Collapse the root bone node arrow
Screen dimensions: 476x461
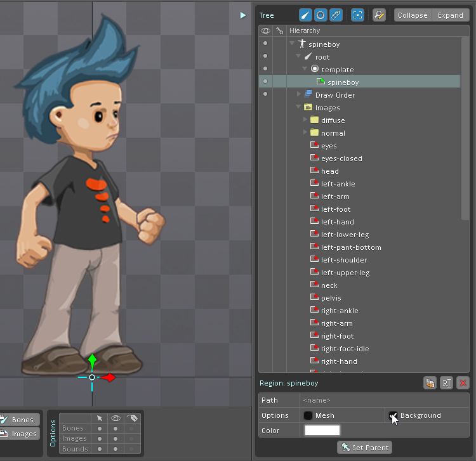[x=298, y=56]
